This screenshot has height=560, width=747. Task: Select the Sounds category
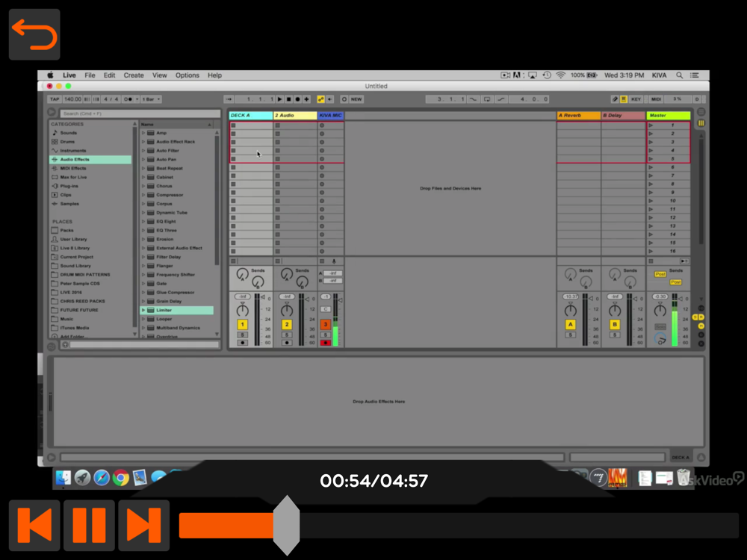coord(68,133)
